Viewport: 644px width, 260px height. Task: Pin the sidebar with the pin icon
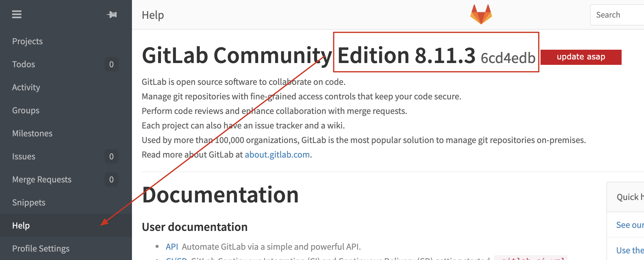(x=111, y=14)
